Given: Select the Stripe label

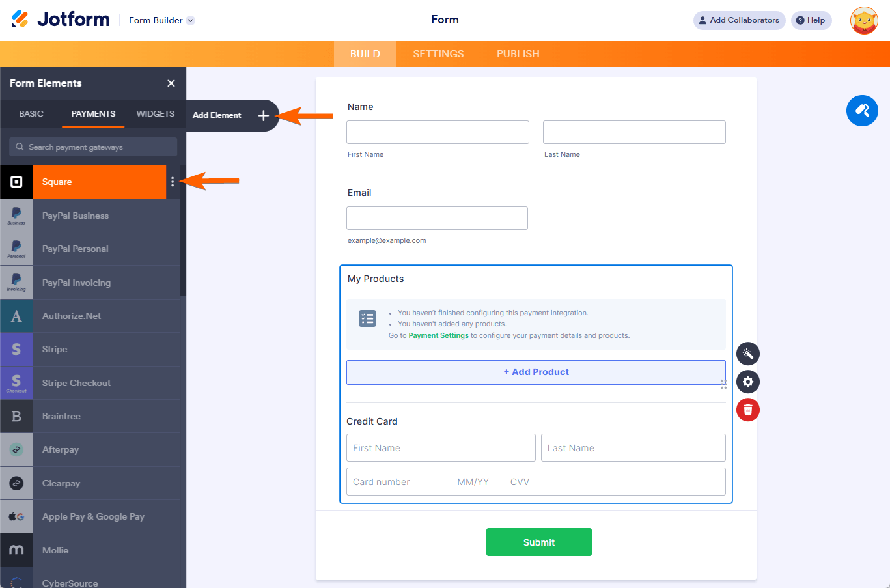Looking at the screenshot, I should 55,349.
